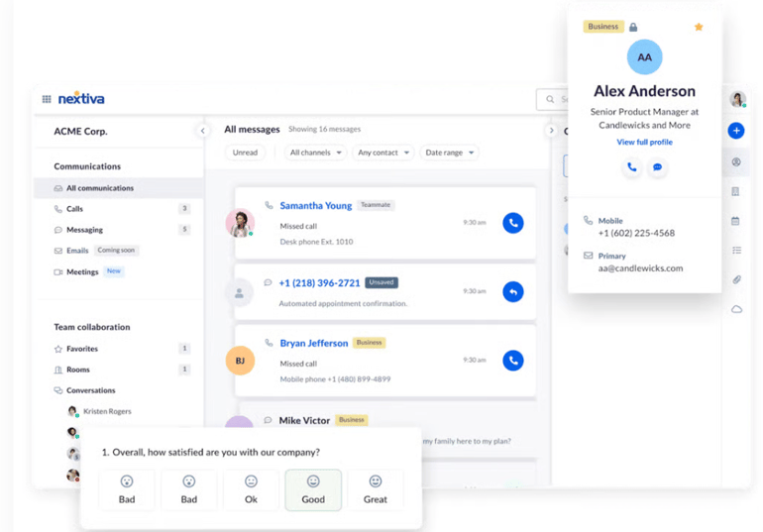The height and width of the screenshot is (532, 763).
Task: Open user profile avatar in top right
Action: tap(737, 99)
